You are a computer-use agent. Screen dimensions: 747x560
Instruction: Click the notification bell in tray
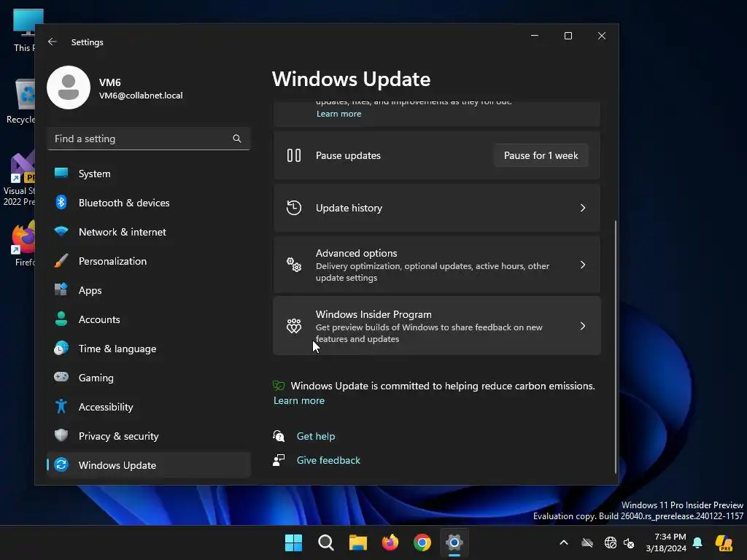(697, 542)
